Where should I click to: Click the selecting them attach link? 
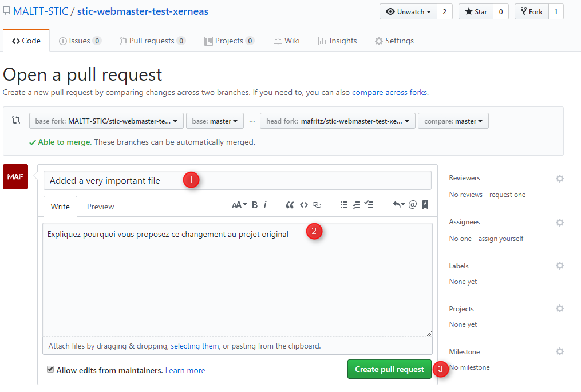[x=195, y=346]
